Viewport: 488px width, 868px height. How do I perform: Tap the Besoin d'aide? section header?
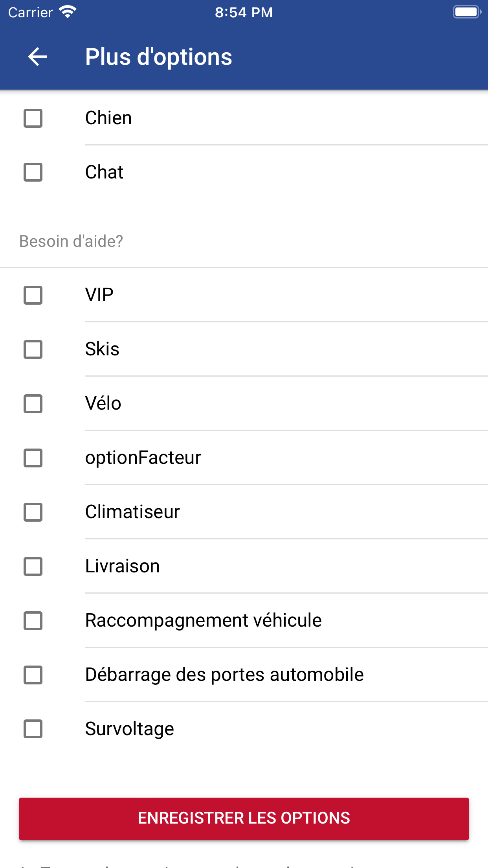point(71,241)
